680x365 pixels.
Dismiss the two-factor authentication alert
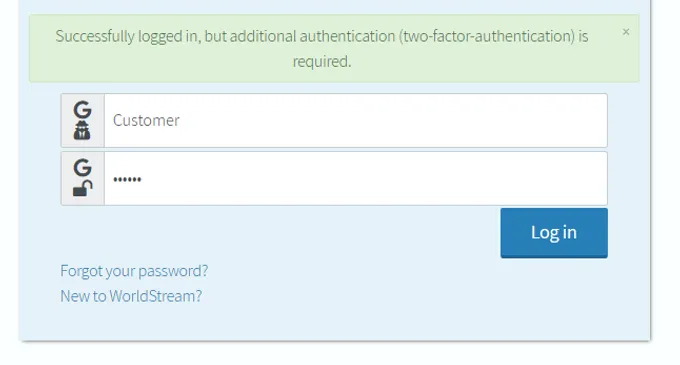[x=625, y=32]
